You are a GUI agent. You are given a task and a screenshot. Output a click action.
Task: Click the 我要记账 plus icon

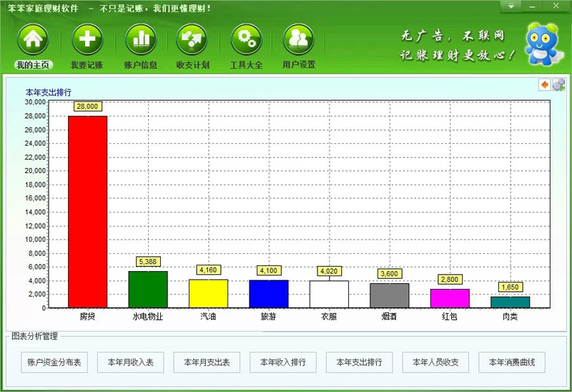pos(87,39)
